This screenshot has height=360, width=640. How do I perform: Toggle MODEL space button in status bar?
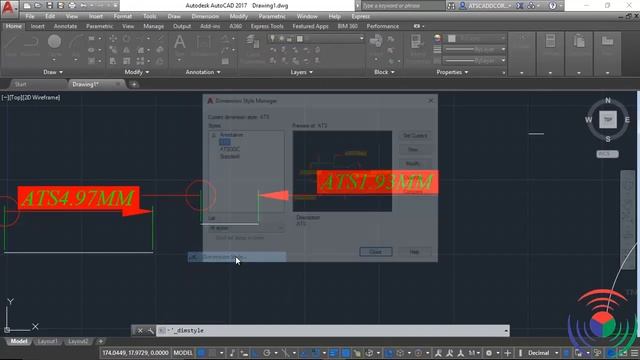pyautogui.click(x=183, y=353)
